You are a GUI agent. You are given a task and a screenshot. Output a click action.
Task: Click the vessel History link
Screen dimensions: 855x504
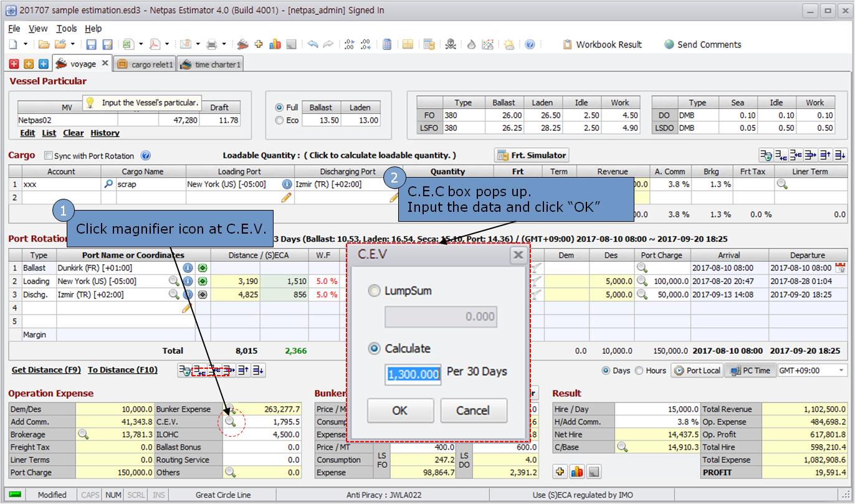105,133
